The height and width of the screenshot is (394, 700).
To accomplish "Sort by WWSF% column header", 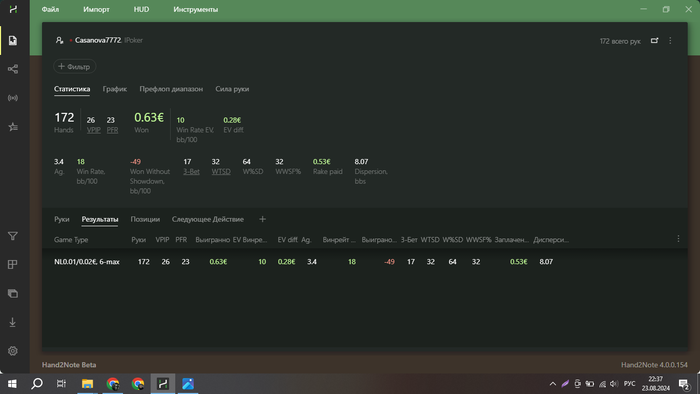I will tap(479, 240).
